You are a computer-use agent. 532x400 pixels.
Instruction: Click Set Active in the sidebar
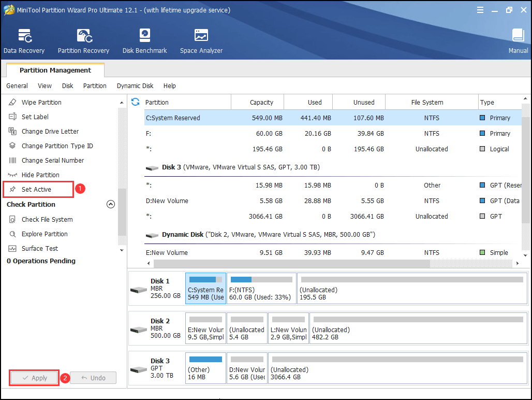coord(36,190)
